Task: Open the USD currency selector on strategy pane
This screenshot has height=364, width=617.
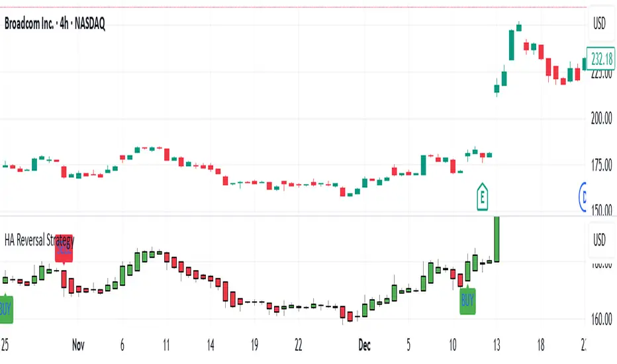Action: 601,238
